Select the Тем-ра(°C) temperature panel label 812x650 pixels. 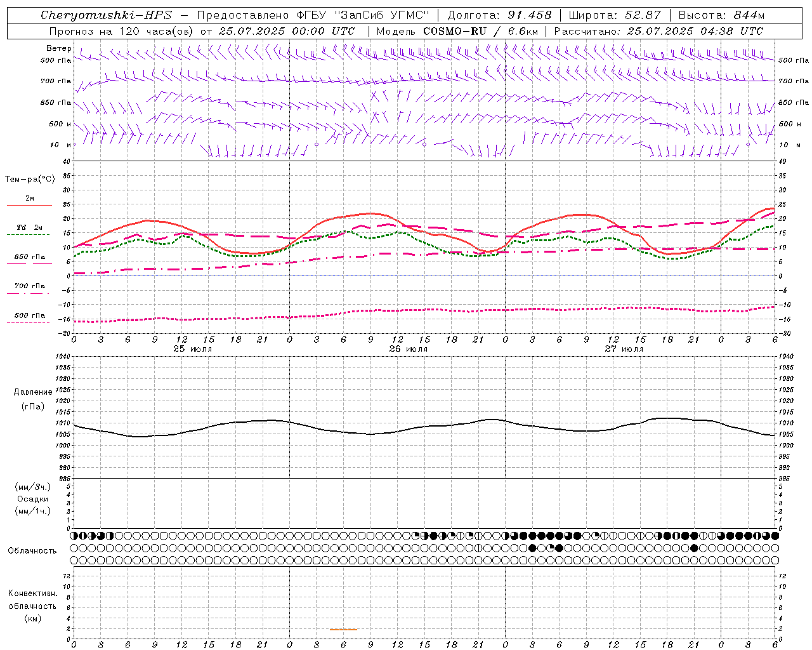click(x=30, y=180)
